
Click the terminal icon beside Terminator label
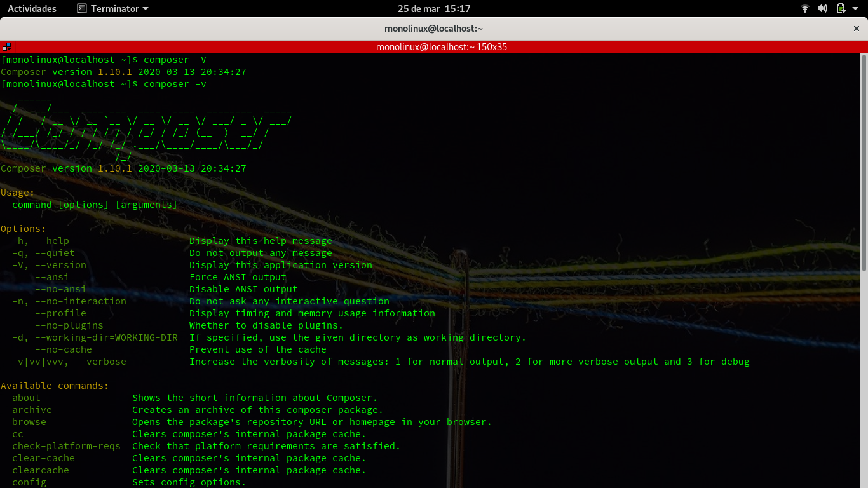(x=82, y=9)
